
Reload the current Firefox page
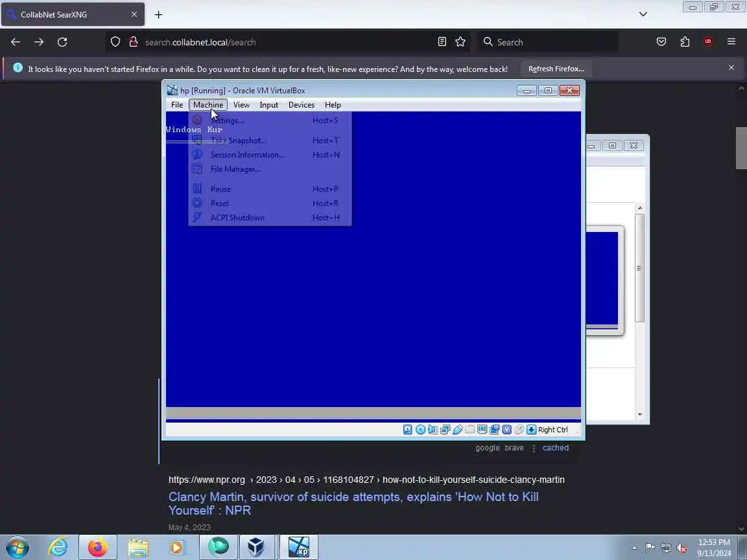point(62,42)
